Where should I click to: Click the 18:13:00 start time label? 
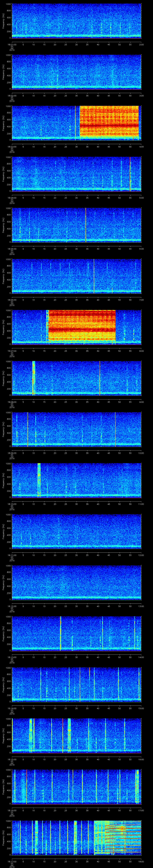pos(12,657)
